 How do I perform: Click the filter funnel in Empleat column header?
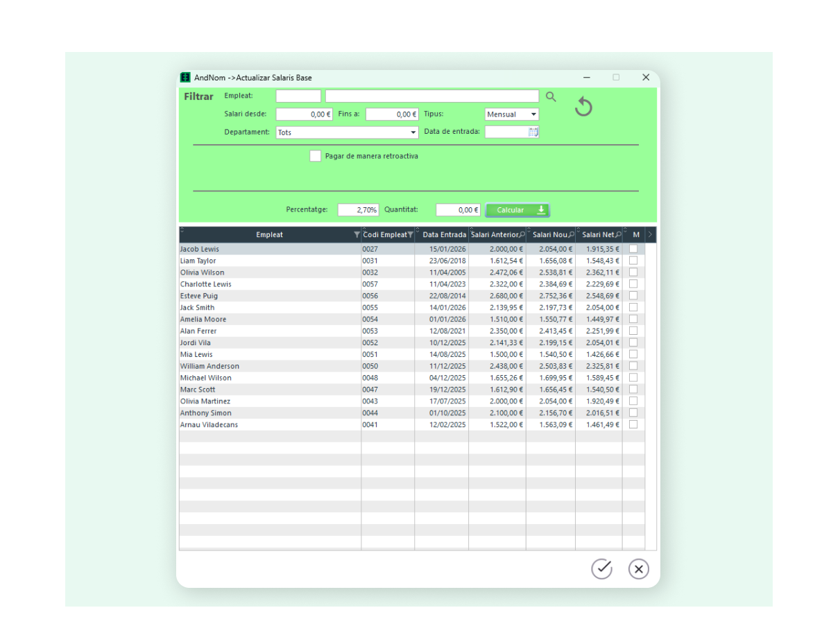coord(357,235)
